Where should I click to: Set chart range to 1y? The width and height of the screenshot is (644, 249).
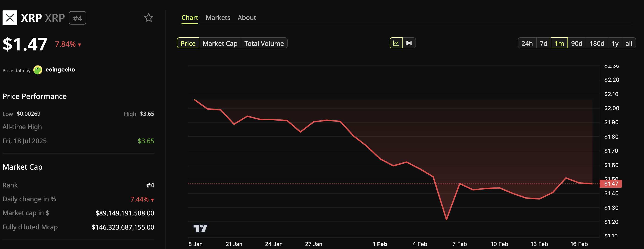point(615,43)
